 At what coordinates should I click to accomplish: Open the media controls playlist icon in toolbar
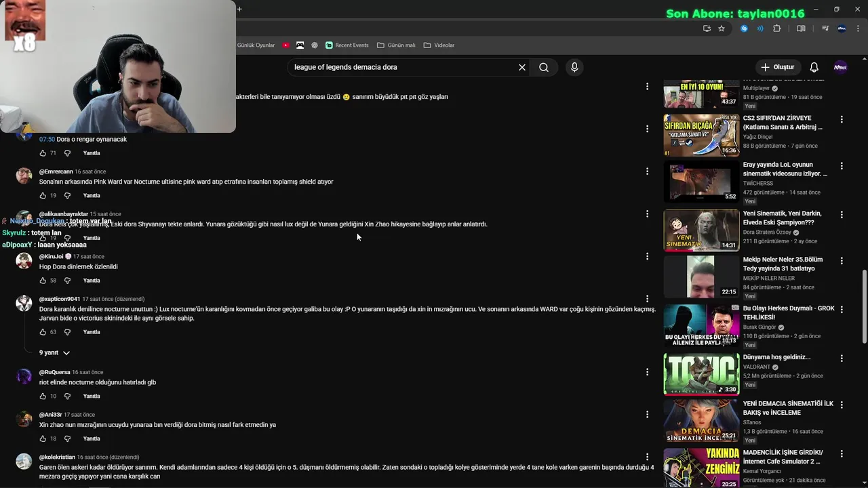tap(825, 28)
